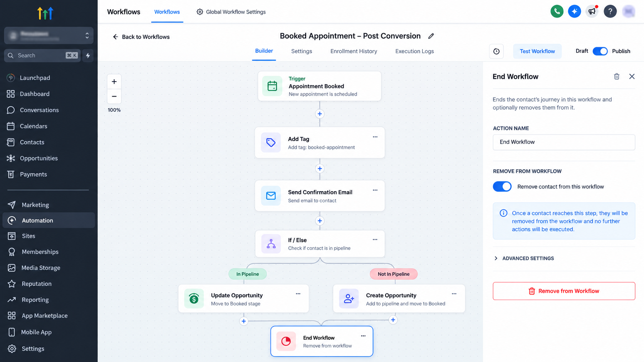Click the red Remove from Workflow button
644x362 pixels.
point(564,291)
